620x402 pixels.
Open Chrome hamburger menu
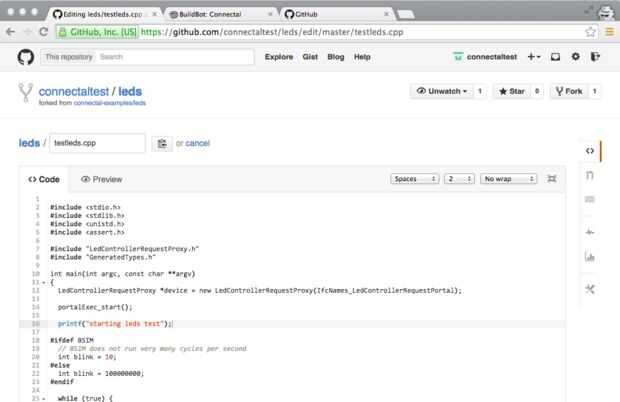coord(609,32)
